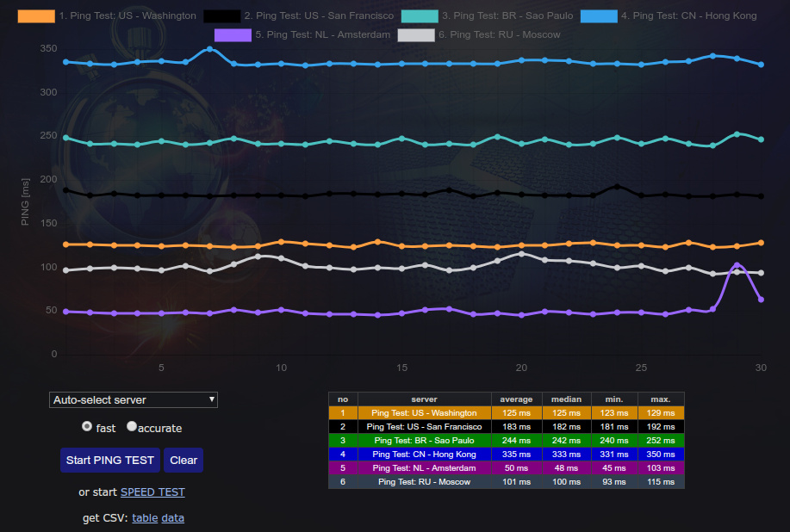Toggle the black US - San Francisco legend swatch
Image resolution: width=790 pixels, height=532 pixels.
point(221,15)
